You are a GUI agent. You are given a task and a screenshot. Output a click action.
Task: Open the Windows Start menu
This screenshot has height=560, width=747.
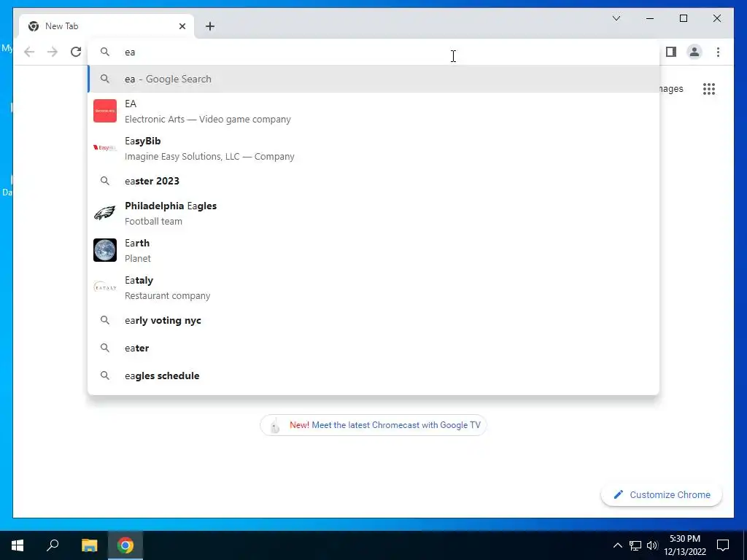tap(18, 545)
